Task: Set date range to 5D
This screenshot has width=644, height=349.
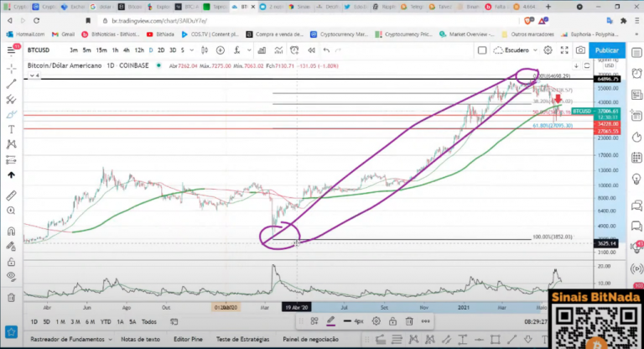Action: tap(46, 322)
